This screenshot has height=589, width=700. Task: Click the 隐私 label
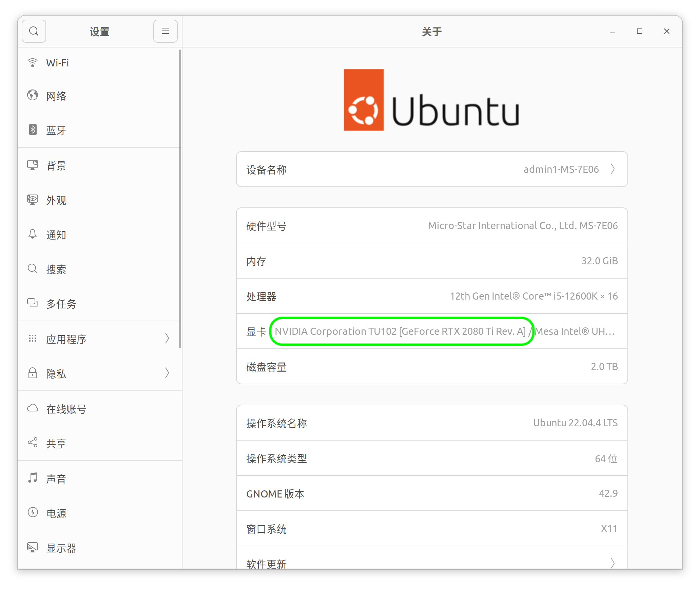(56, 374)
